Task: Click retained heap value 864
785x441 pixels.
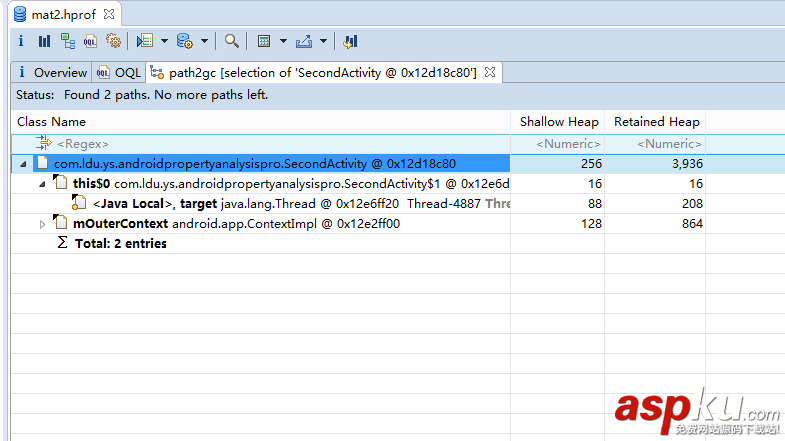Action: pyautogui.click(x=692, y=224)
